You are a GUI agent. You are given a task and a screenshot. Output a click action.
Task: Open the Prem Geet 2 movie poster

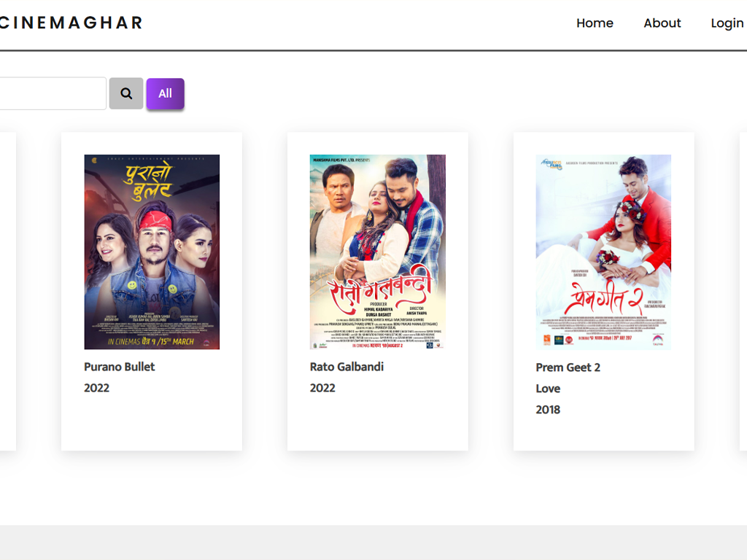pos(603,252)
